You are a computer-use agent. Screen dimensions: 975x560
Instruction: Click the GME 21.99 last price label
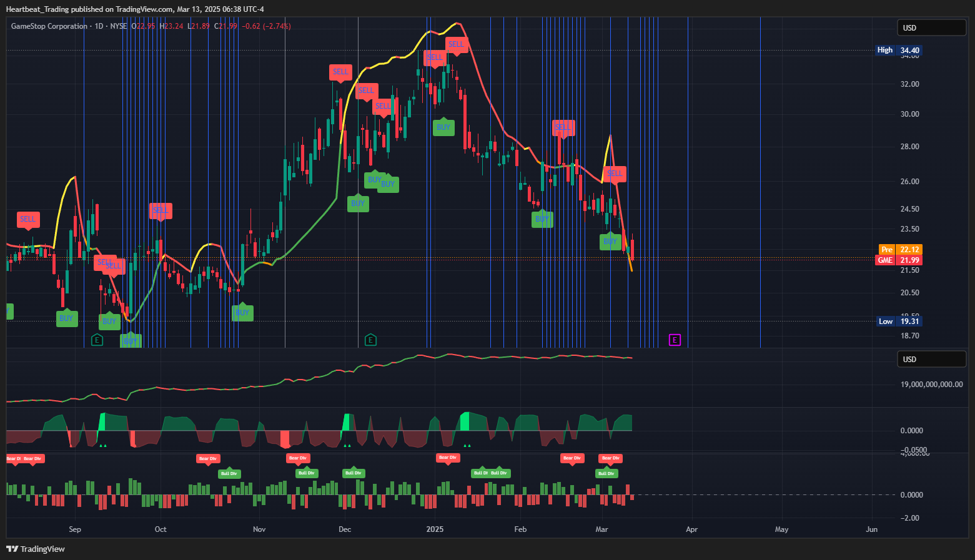(898, 260)
